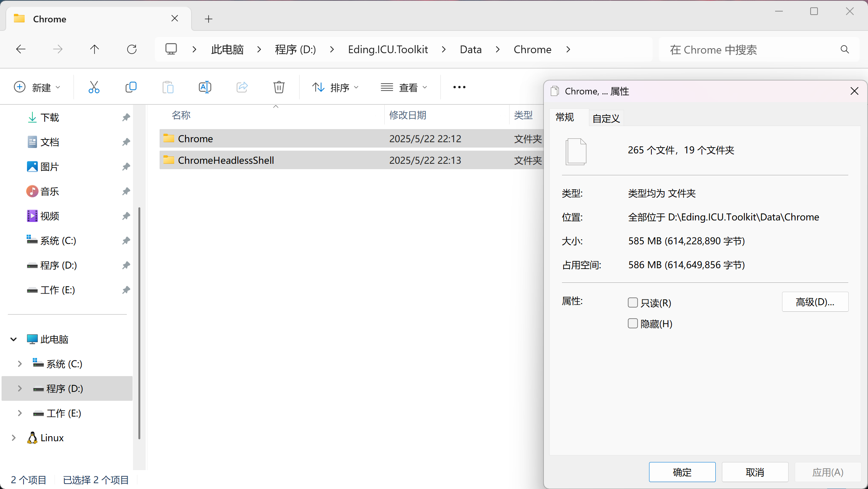Click the 高级(D)... advanced button

(x=815, y=302)
